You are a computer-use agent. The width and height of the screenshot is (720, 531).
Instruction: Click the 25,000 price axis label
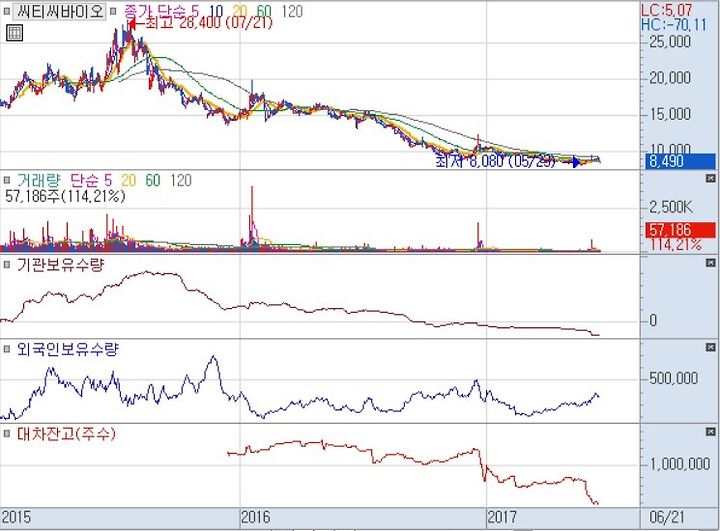pos(670,42)
